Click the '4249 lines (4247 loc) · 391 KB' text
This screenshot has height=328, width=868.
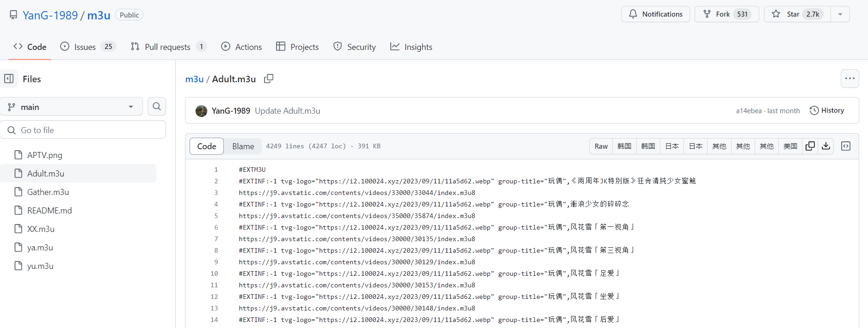[x=323, y=146]
